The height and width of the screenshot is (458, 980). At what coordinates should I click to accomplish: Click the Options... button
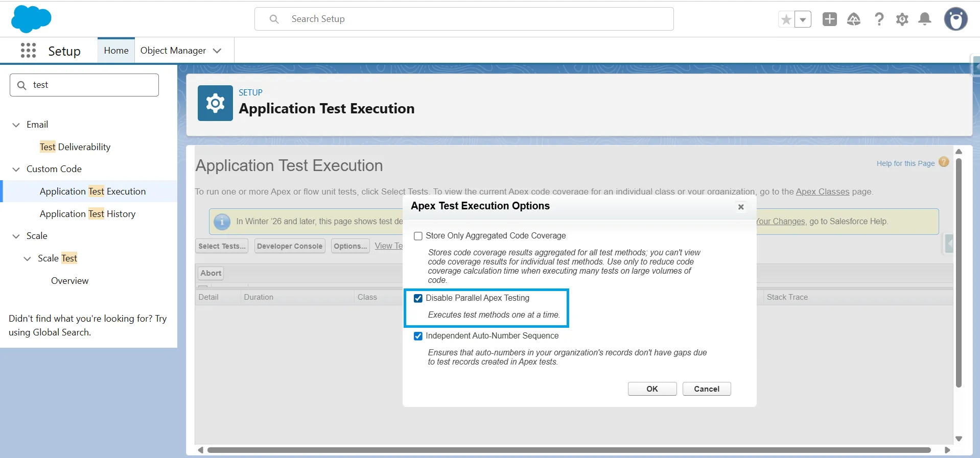tap(350, 246)
